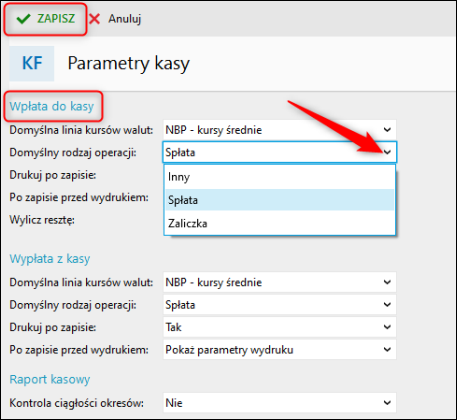Open the Drukuj po zapisie Tak dropdown
The width and height of the screenshot is (457, 420).
pos(280,327)
